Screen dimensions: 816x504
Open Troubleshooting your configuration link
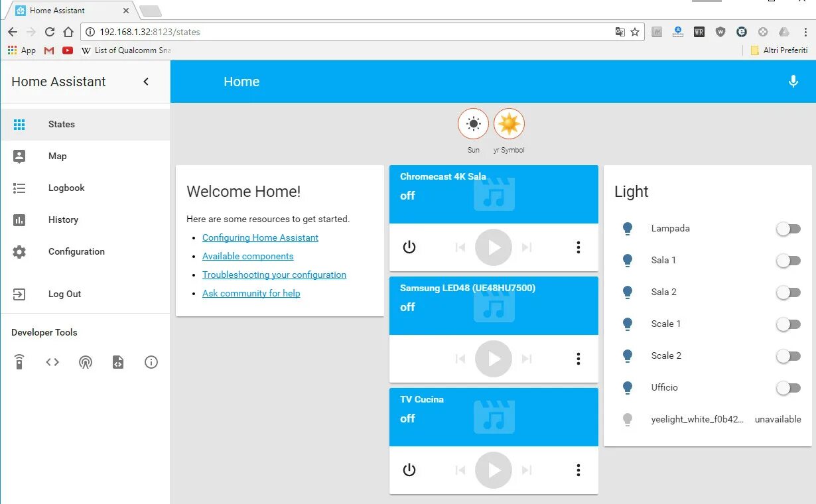click(x=274, y=275)
